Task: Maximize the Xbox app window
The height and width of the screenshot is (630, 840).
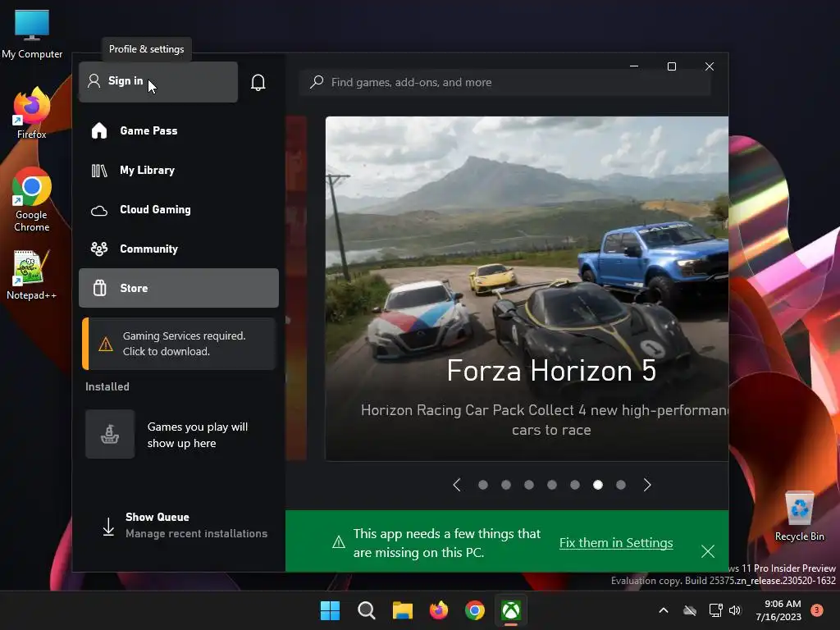Action: pos(672,66)
